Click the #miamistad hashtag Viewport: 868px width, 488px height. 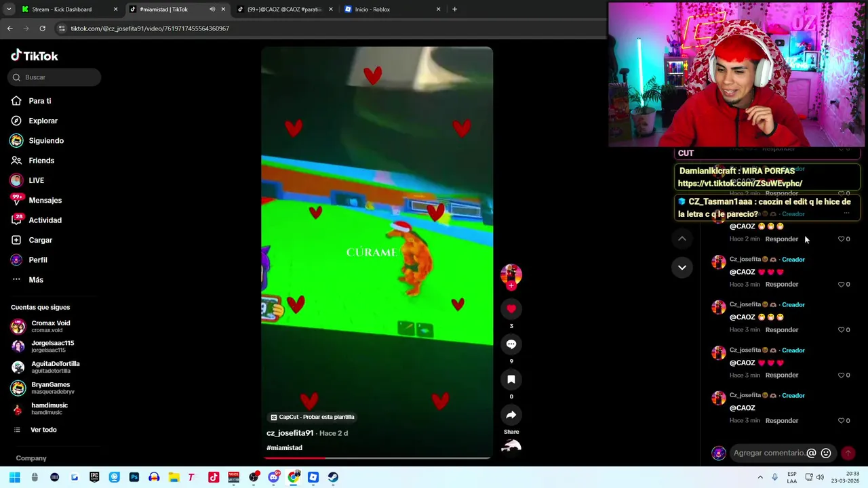pos(284,447)
